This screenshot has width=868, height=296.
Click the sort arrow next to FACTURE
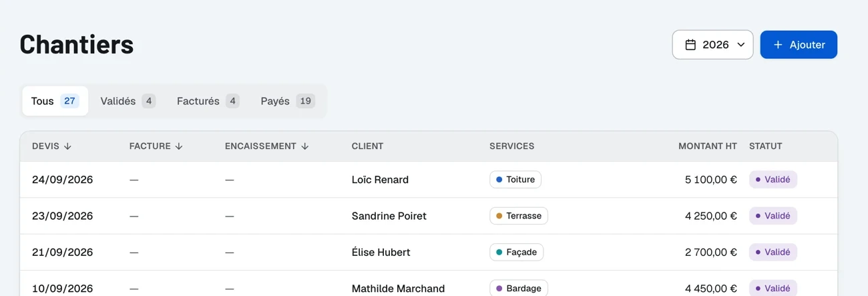pos(179,146)
